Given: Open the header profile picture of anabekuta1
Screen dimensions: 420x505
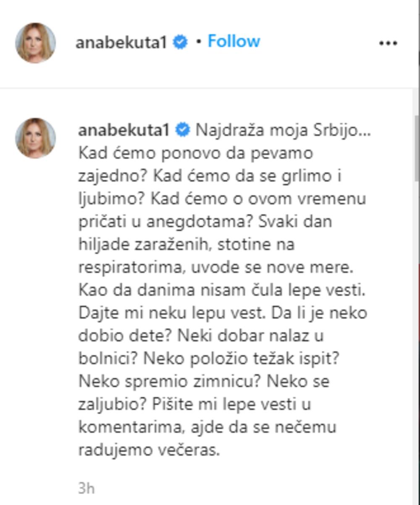Looking at the screenshot, I should click(x=35, y=43).
